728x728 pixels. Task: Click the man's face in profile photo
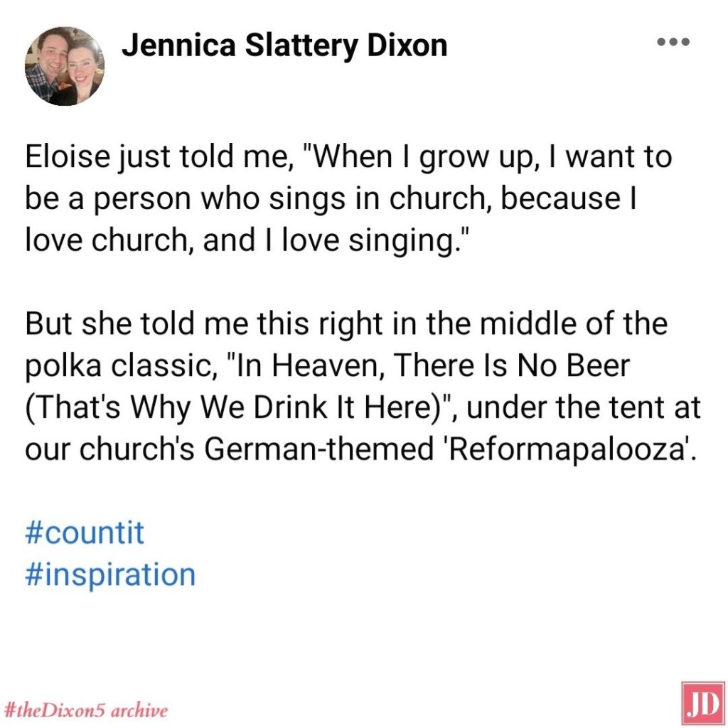(50, 57)
